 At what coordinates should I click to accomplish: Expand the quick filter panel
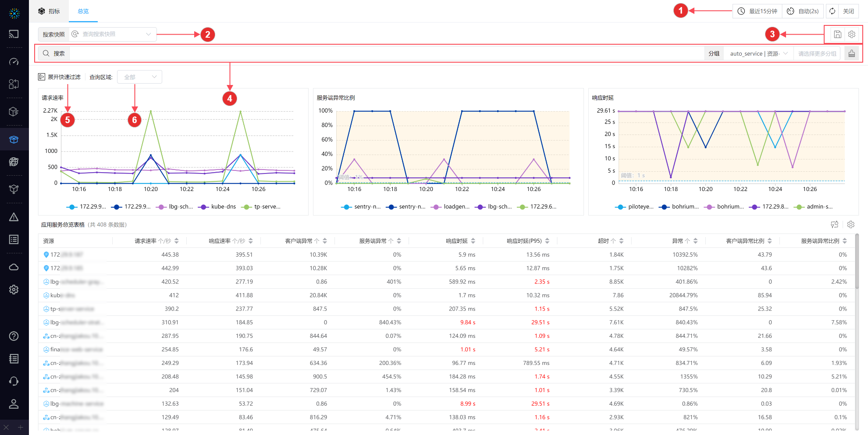click(x=60, y=77)
